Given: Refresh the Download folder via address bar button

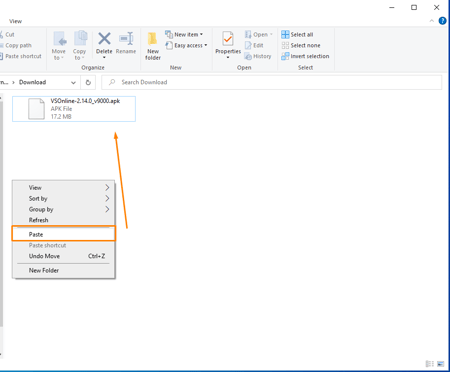Looking at the screenshot, I should pyautogui.click(x=88, y=82).
